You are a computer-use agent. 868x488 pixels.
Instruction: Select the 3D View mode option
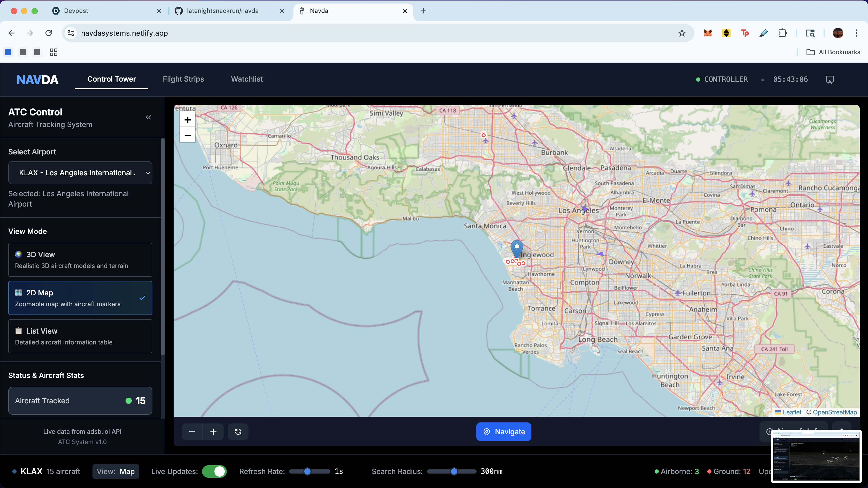click(80, 260)
